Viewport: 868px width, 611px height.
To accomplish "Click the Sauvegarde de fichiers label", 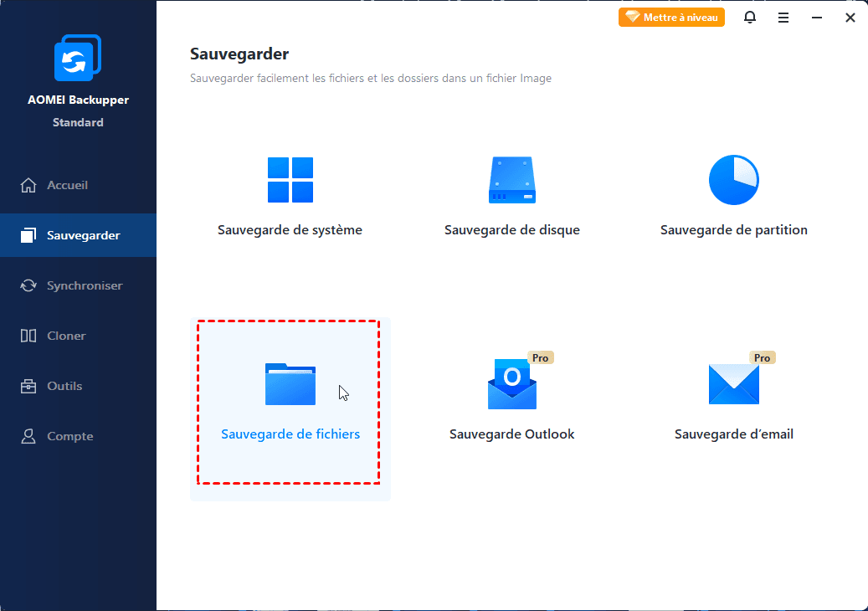I will 290,434.
